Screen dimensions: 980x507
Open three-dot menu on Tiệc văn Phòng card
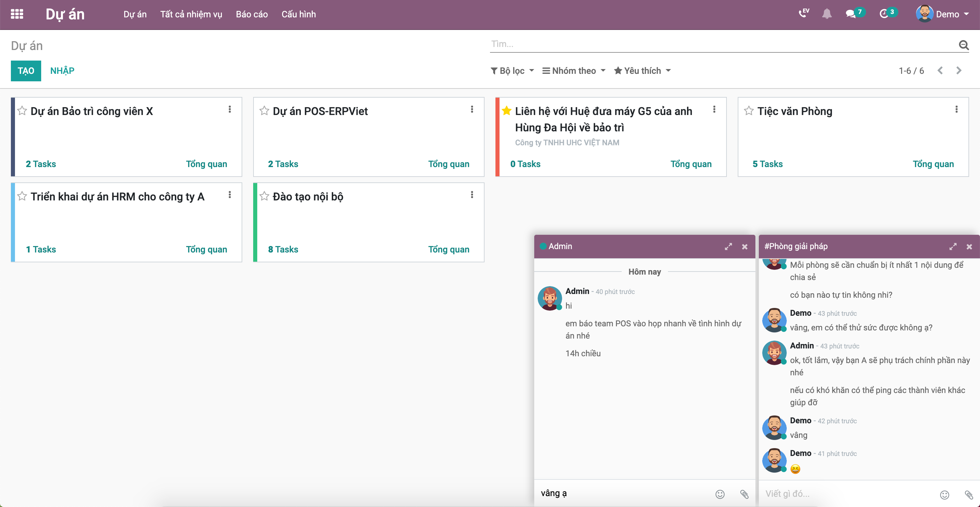[957, 110]
